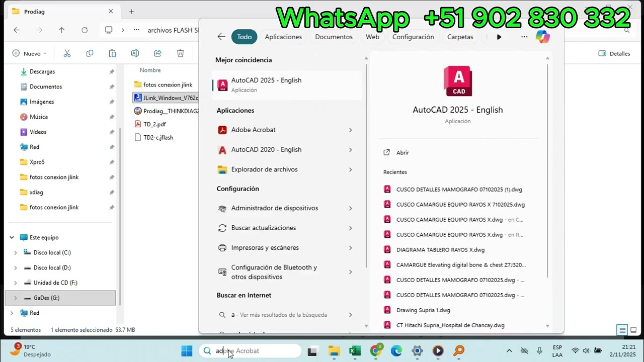Open Impresoras y escáneres setting
Image resolution: width=644 pixels, height=362 pixels.
pyautogui.click(x=287, y=248)
